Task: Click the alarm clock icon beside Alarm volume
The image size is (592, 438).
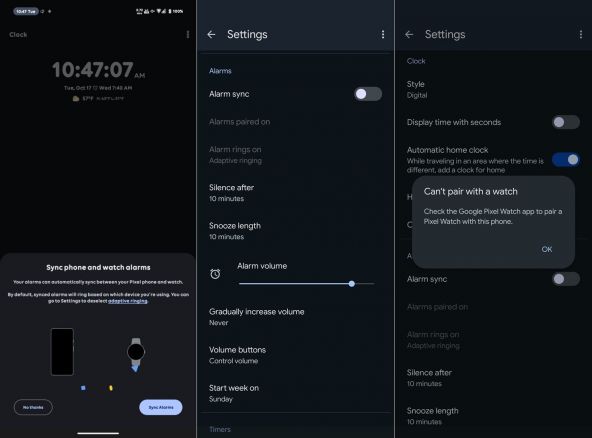Action: tap(215, 274)
